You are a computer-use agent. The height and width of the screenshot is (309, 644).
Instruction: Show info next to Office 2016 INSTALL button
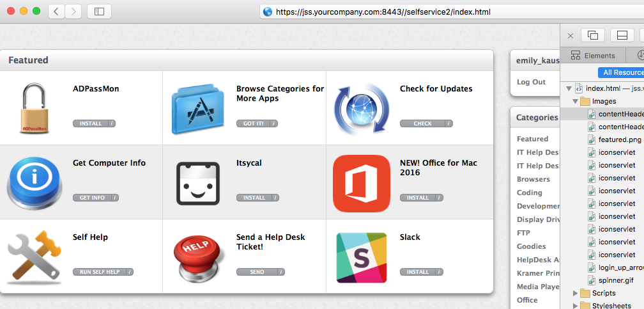tap(440, 198)
